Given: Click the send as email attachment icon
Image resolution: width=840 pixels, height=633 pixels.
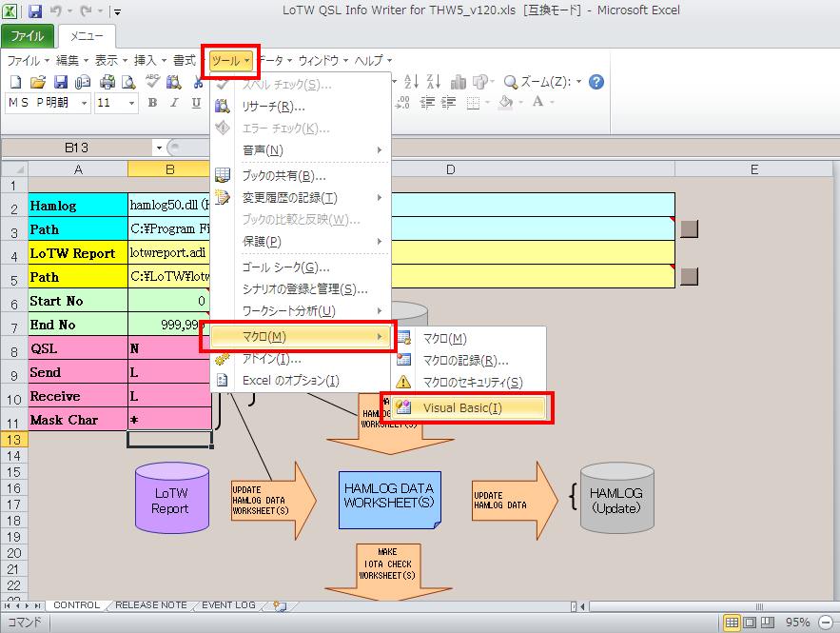Looking at the screenshot, I should 83,82.
